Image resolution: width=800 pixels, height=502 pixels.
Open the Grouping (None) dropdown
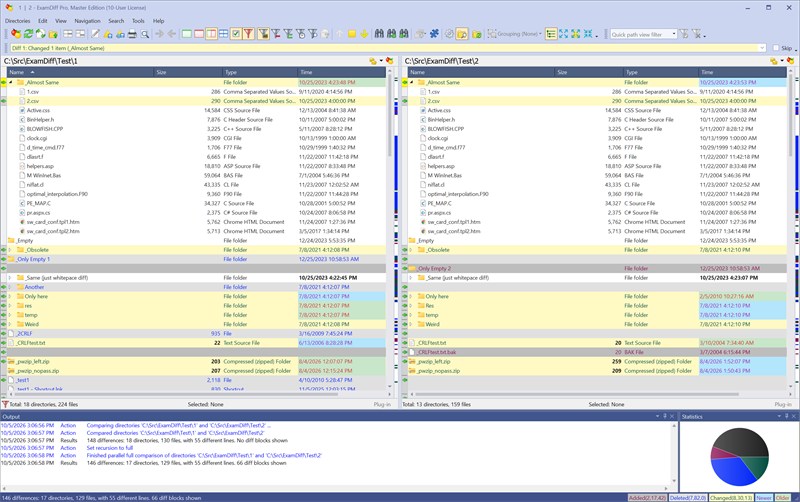coord(513,34)
